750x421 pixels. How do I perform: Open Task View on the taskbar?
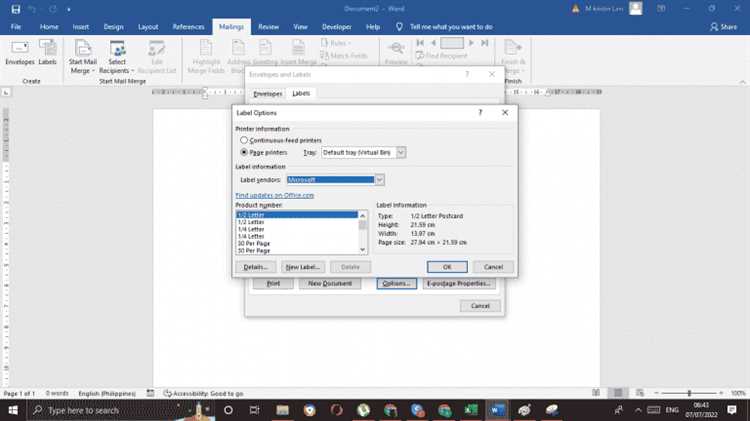254,410
